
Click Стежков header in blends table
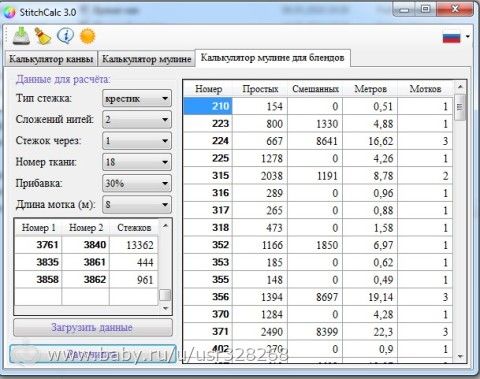point(134,228)
